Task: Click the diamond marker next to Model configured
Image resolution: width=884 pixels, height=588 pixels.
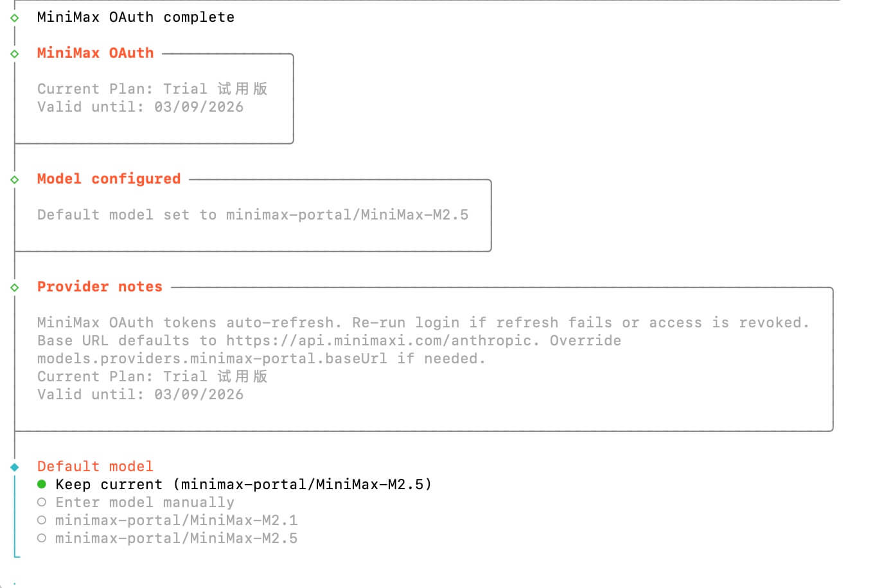Action: click(x=15, y=180)
